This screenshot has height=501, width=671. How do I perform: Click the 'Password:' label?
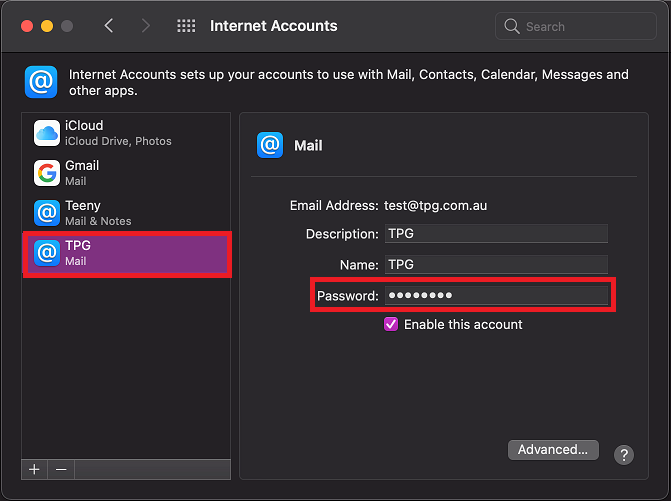click(x=347, y=296)
